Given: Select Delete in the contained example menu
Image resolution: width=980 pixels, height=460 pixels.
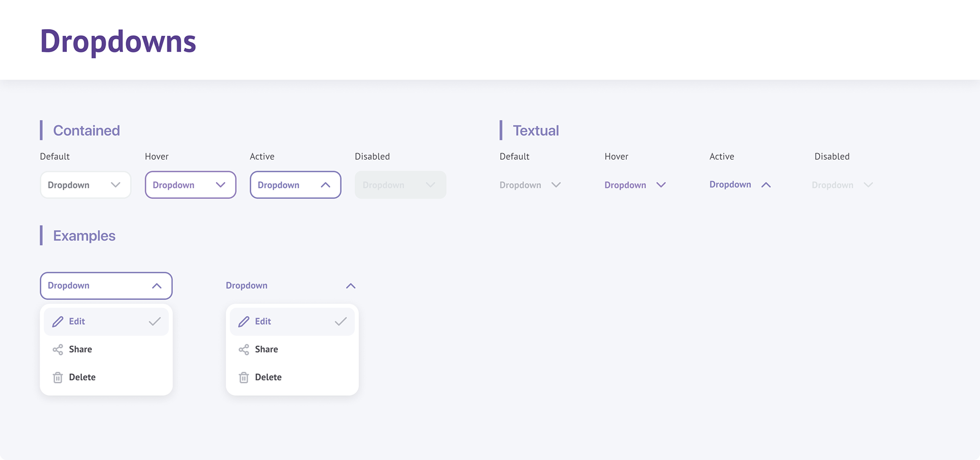Looking at the screenshot, I should coord(106,378).
